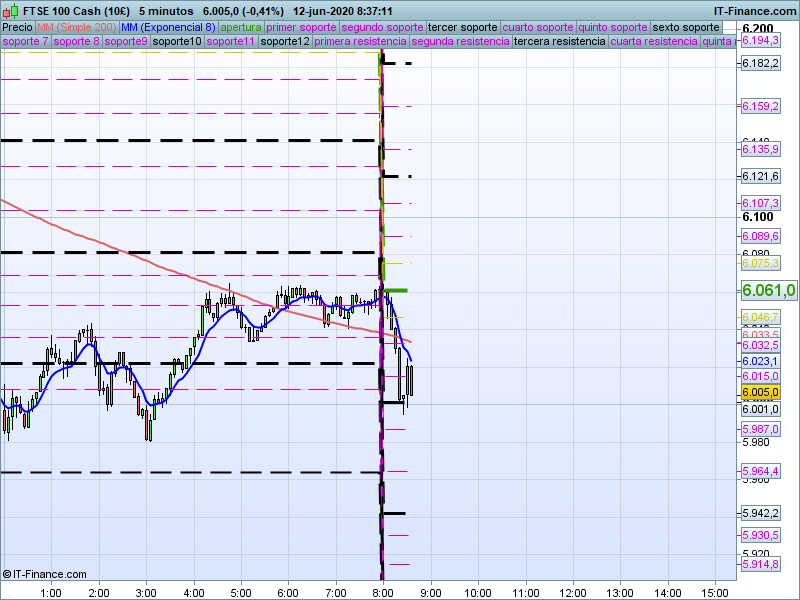Select the soporte 7 label
Screen dimensions: 800x600
click(x=26, y=41)
